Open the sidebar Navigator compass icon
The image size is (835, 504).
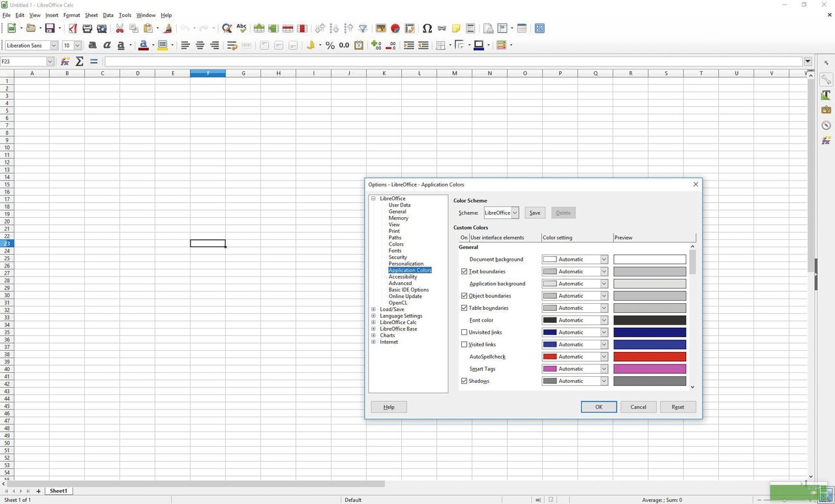[826, 125]
